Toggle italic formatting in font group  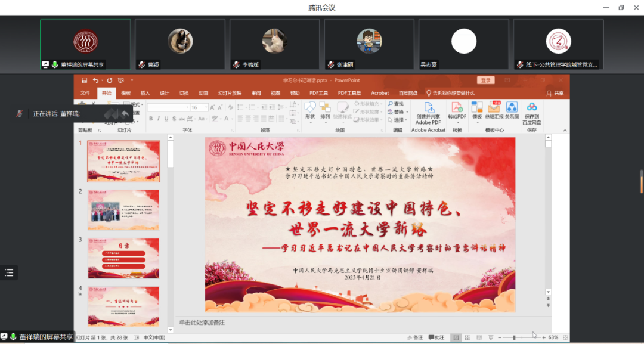pyautogui.click(x=159, y=119)
